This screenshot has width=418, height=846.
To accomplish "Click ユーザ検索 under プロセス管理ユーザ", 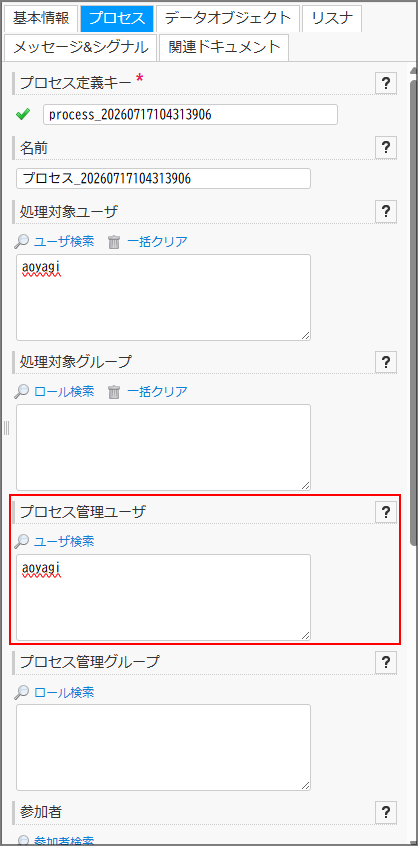I will tap(64, 541).
